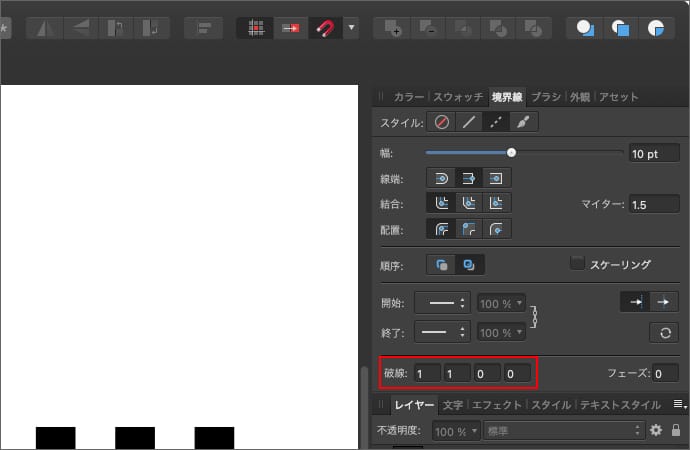Expand the snapping options dropdown arrow
This screenshot has height=450, width=690.
[x=351, y=29]
